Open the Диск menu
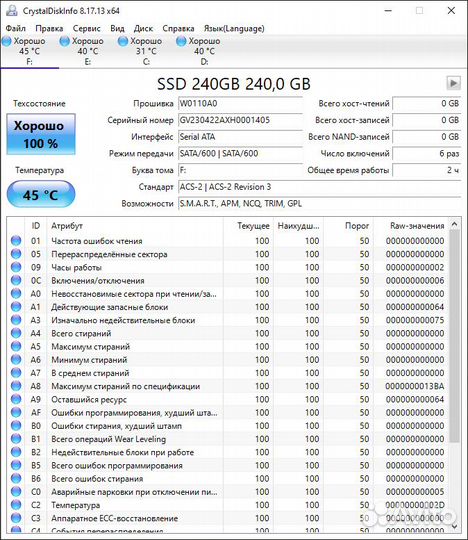 143,28
